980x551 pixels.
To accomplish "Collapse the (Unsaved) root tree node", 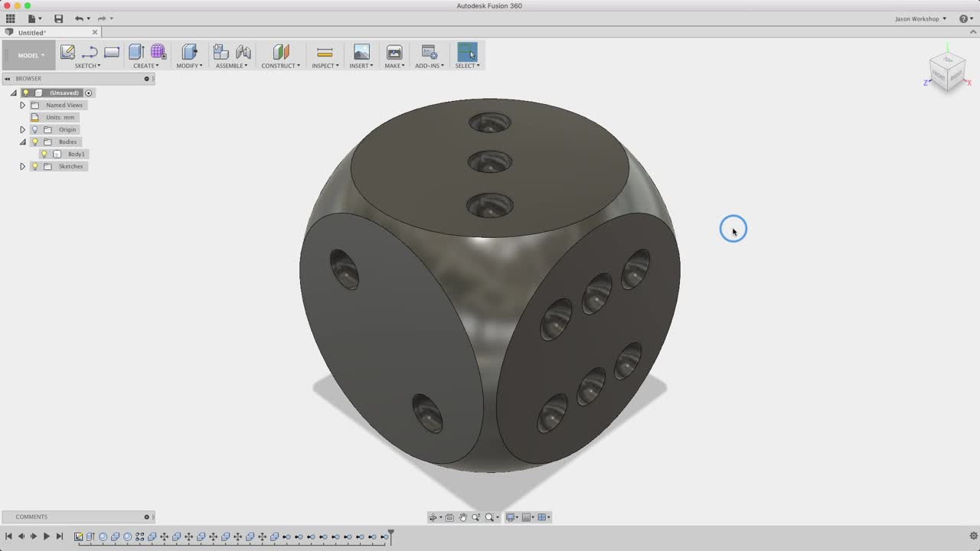I will coord(13,93).
